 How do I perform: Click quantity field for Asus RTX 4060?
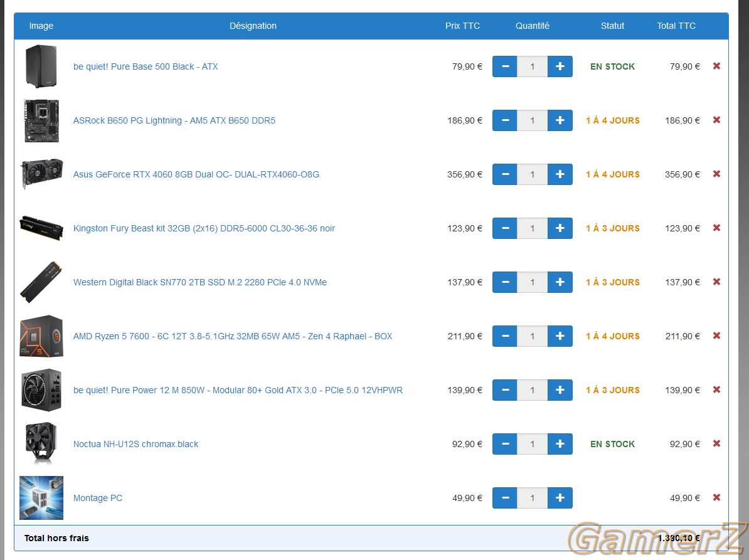(x=532, y=174)
